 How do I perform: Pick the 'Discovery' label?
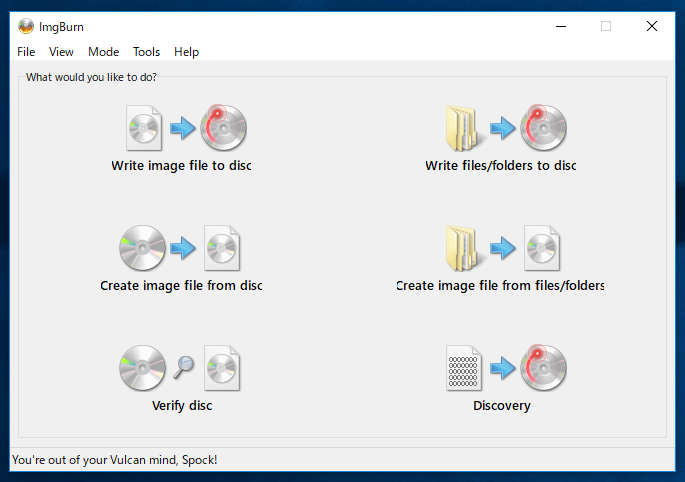pyautogui.click(x=502, y=406)
